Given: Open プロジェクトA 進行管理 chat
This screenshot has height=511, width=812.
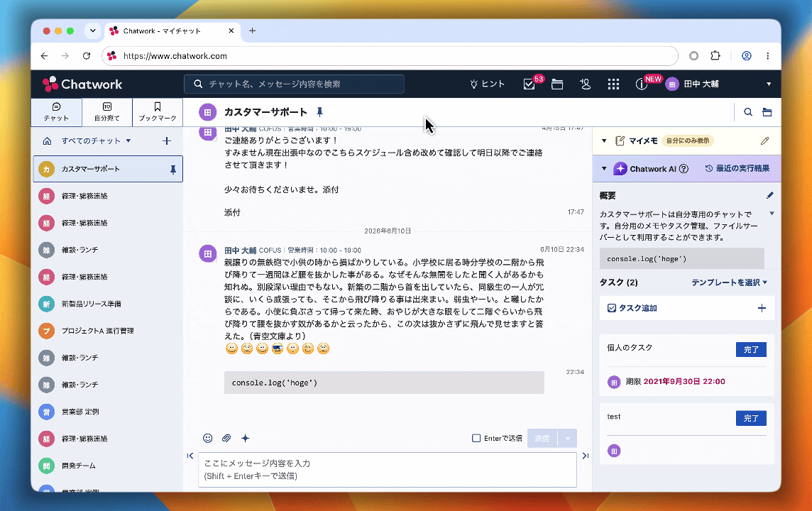Looking at the screenshot, I should click(107, 330).
